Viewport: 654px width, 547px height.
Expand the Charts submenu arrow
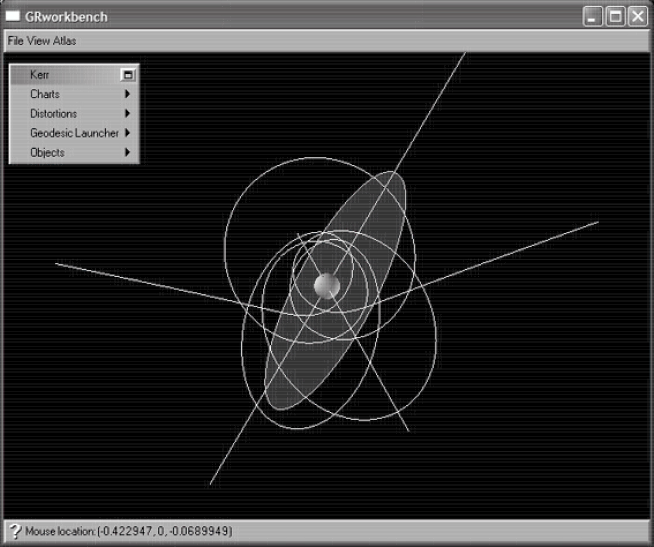tap(127, 94)
